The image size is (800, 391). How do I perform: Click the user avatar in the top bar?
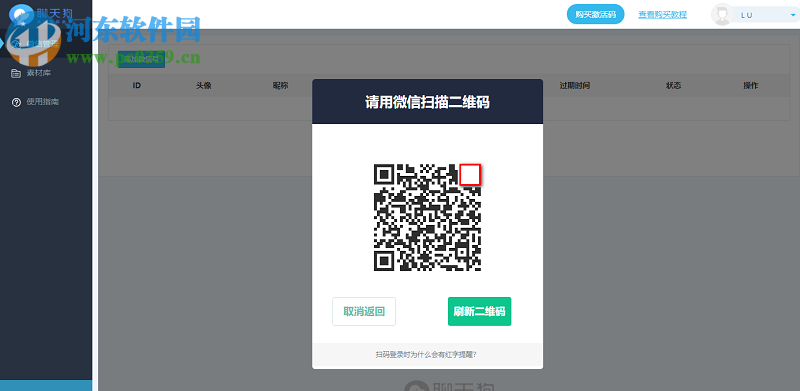722,14
